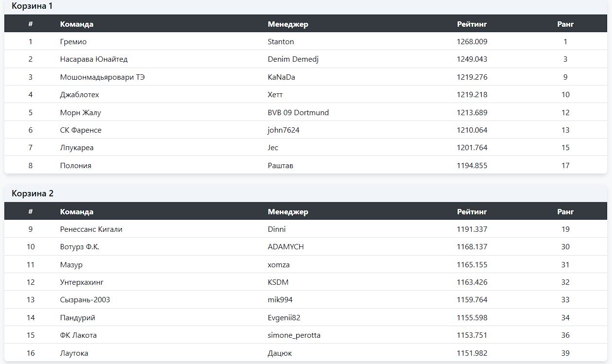
Task: Open the Мошонмадьяровари ТЭ team
Action: (102, 77)
